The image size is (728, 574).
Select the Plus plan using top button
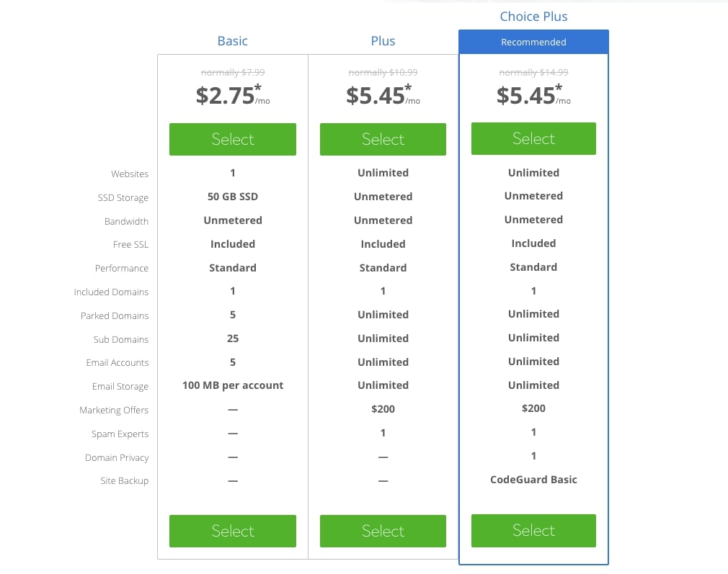click(383, 139)
